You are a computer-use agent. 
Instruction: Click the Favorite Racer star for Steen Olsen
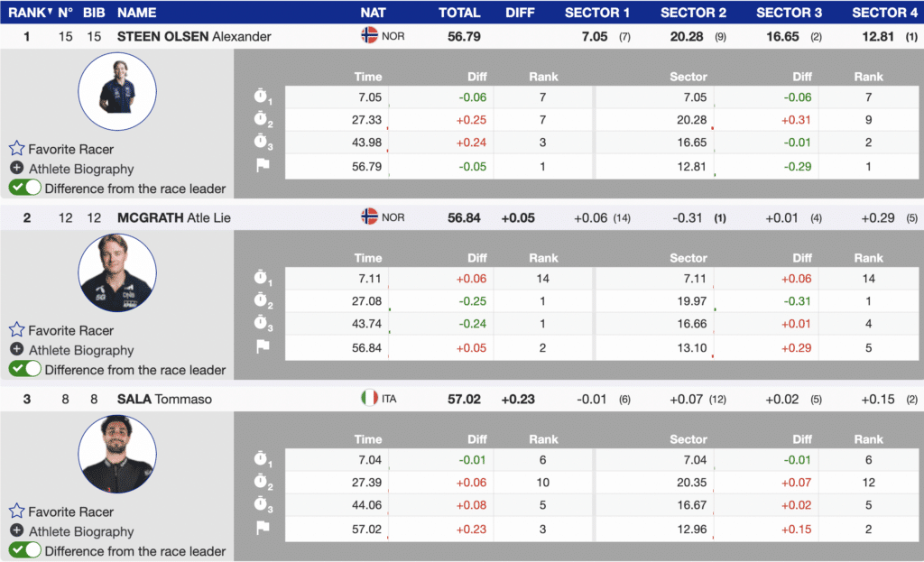16,149
